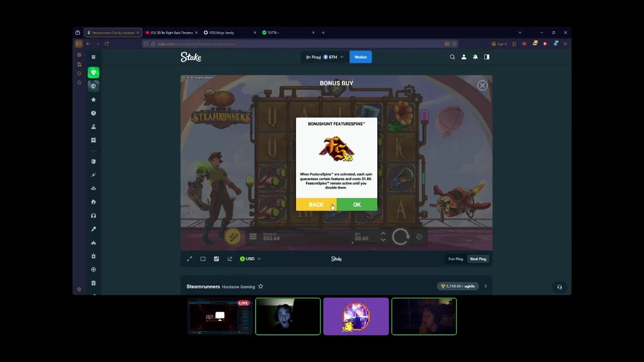Open Hacksaw Gaming provider link

(x=238, y=287)
